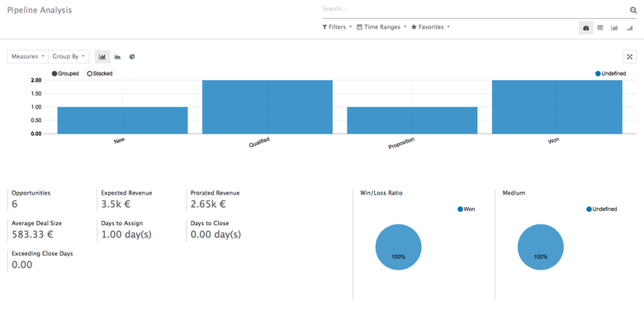This screenshot has width=644, height=310.
Task: Toggle Won legend swatch in Win/Loss Ratio
Action: [x=461, y=209]
